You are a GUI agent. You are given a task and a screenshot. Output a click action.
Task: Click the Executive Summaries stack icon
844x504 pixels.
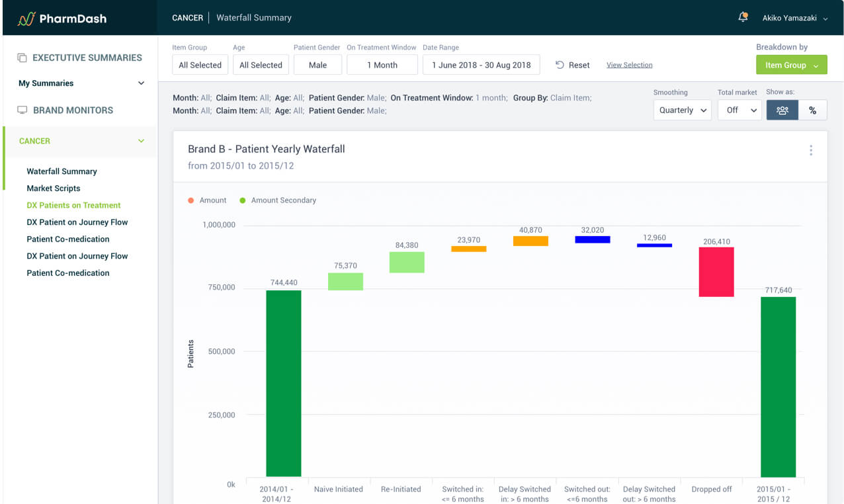pyautogui.click(x=22, y=58)
